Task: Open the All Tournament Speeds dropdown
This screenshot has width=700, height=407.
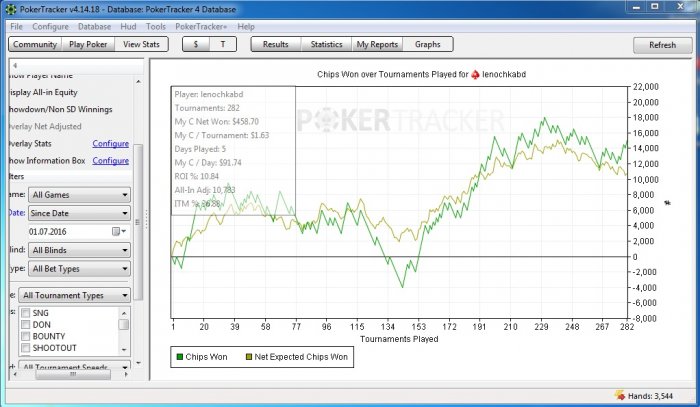Action: [x=75, y=366]
